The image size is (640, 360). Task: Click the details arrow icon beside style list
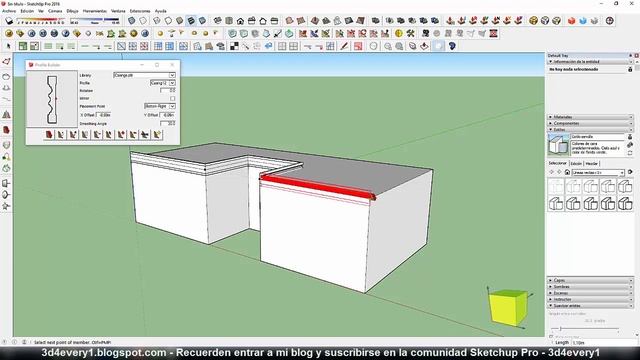point(630,172)
